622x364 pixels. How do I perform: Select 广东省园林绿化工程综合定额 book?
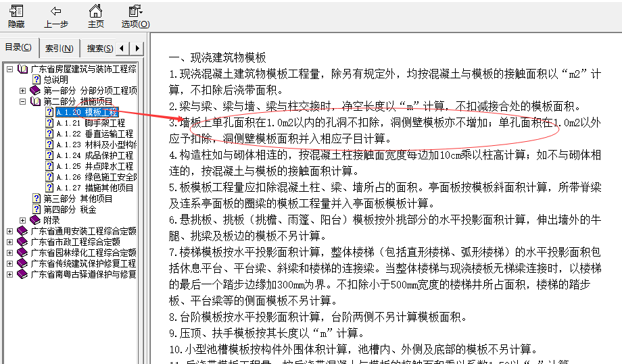(83, 253)
